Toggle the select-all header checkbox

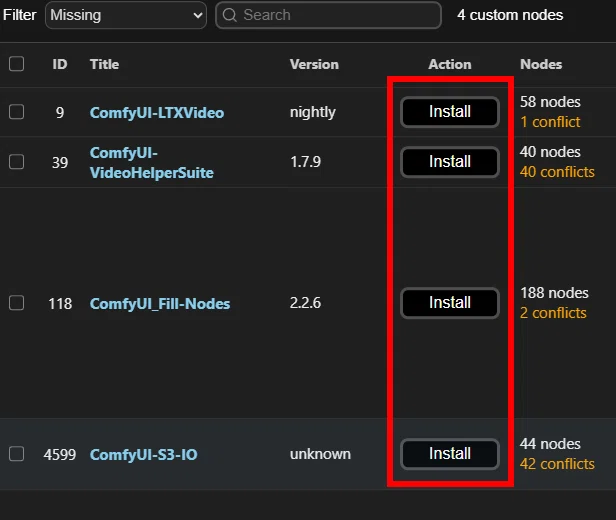pos(16,64)
